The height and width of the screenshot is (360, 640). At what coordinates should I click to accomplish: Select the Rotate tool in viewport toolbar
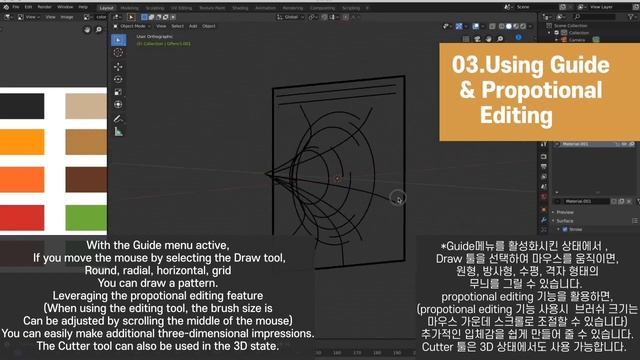click(x=118, y=79)
